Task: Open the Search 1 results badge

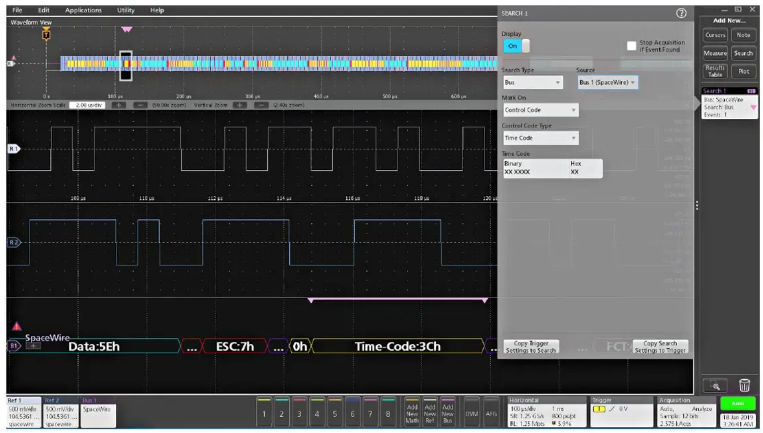Action: (729, 104)
